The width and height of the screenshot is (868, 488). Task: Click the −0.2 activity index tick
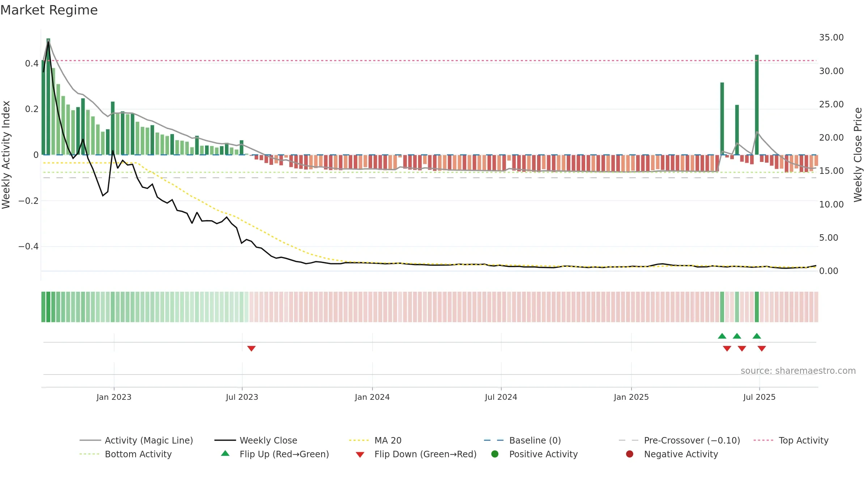(x=28, y=201)
